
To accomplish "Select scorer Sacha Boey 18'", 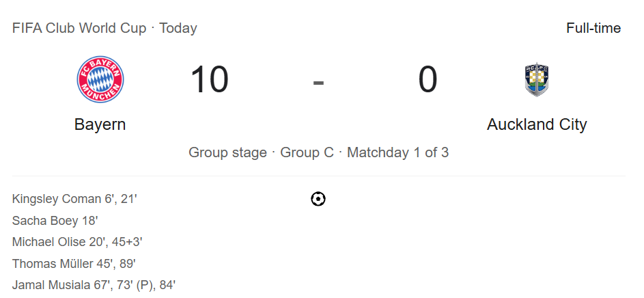I will (x=55, y=221).
